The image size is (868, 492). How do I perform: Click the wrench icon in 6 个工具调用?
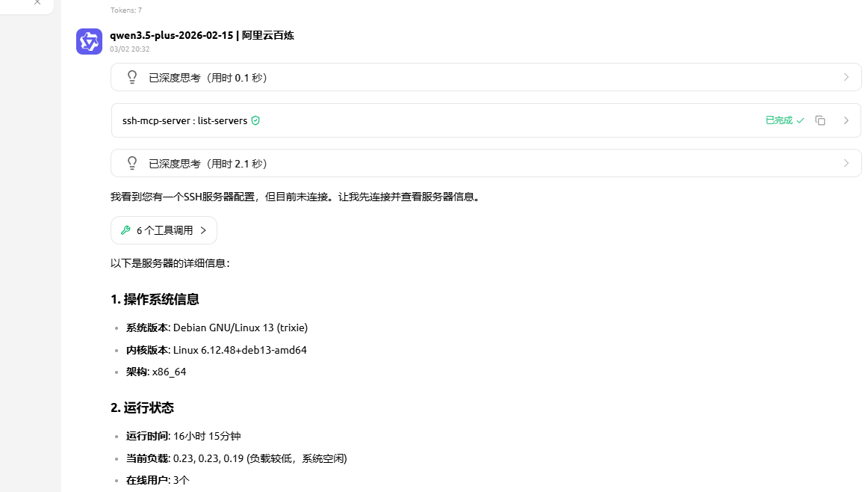pos(125,230)
